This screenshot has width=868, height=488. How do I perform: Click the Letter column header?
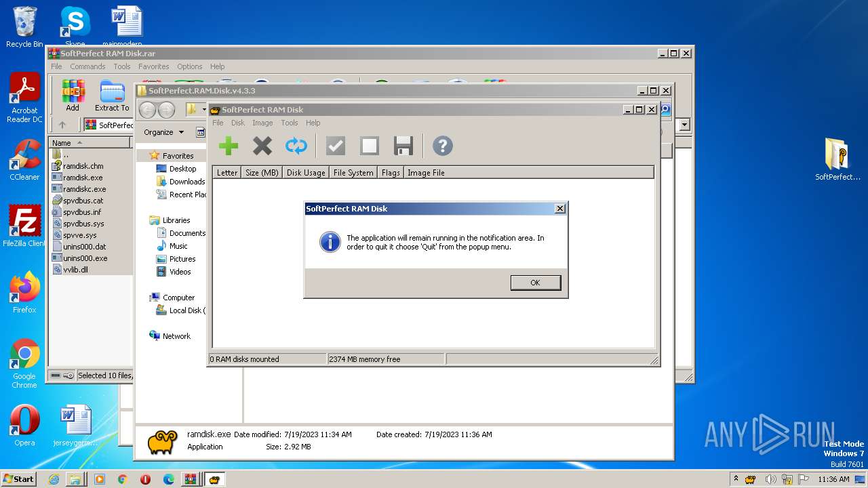[x=227, y=173]
